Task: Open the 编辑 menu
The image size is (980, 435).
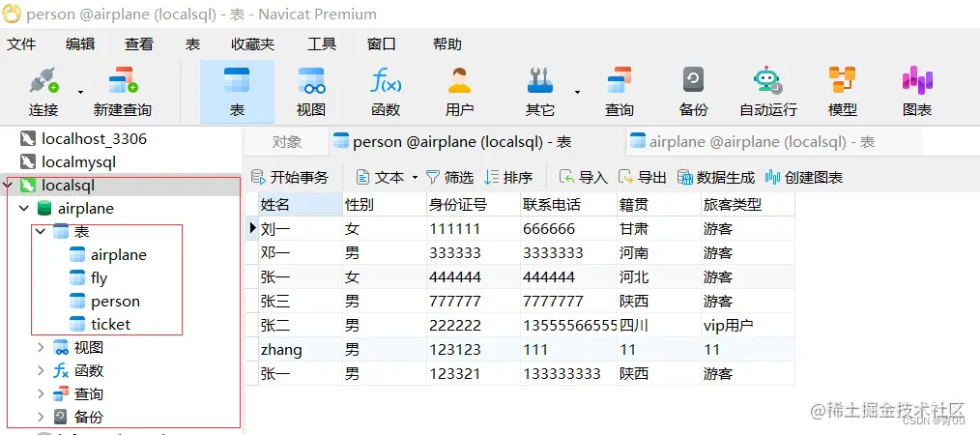Action: [x=80, y=43]
